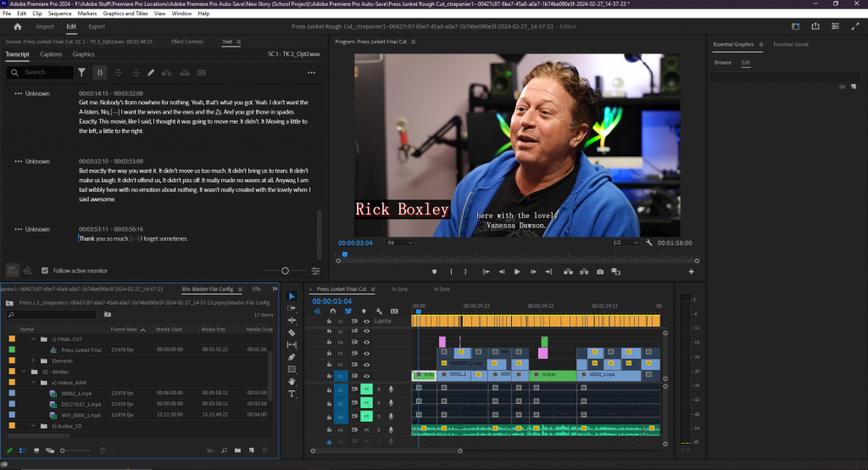Click the transcript search field
The image size is (868, 470).
coord(42,73)
